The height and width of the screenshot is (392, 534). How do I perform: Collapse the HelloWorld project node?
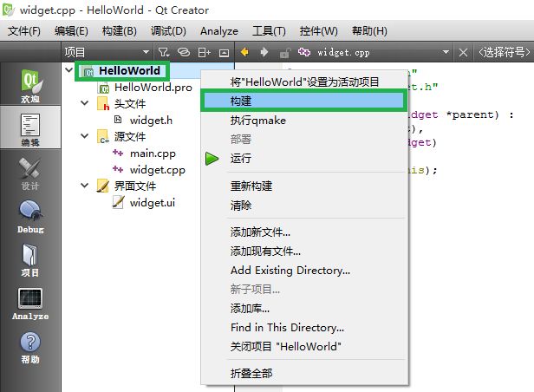point(69,70)
